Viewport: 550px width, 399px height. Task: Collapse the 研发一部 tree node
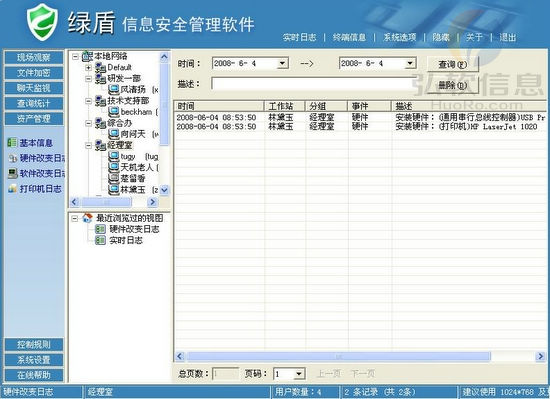pyautogui.click(x=88, y=79)
